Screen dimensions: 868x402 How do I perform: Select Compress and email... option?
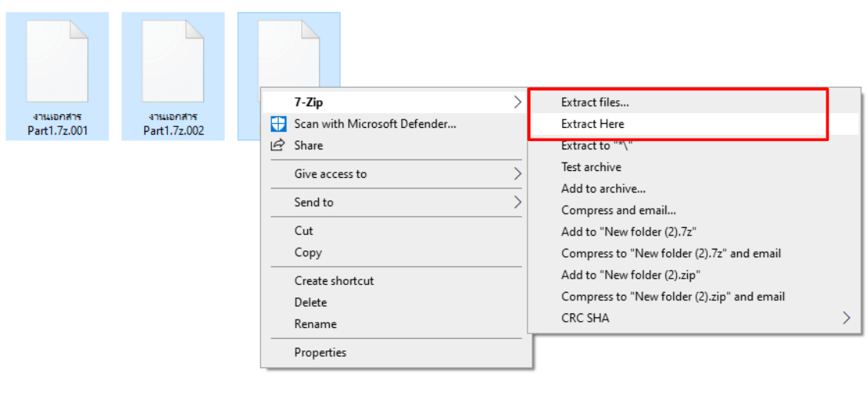coord(618,210)
